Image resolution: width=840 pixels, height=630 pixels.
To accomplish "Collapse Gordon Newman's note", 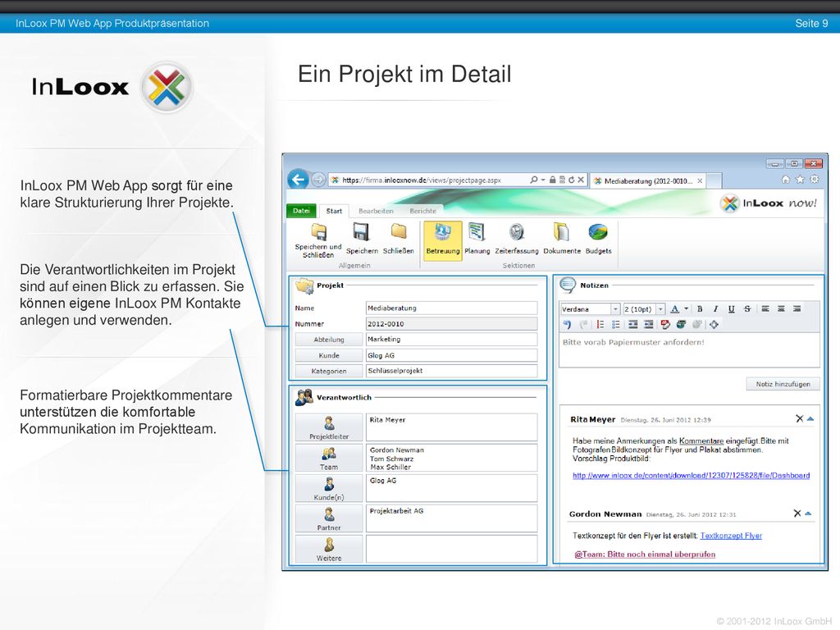I will click(x=808, y=514).
